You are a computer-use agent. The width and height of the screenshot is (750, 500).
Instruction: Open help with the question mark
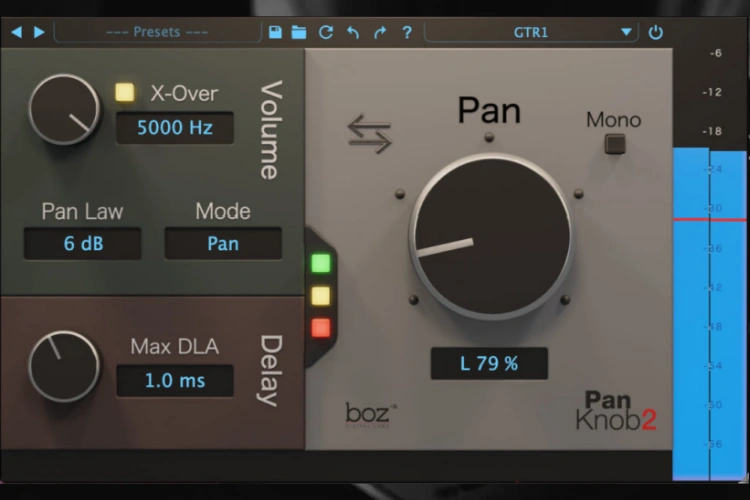coord(407,32)
